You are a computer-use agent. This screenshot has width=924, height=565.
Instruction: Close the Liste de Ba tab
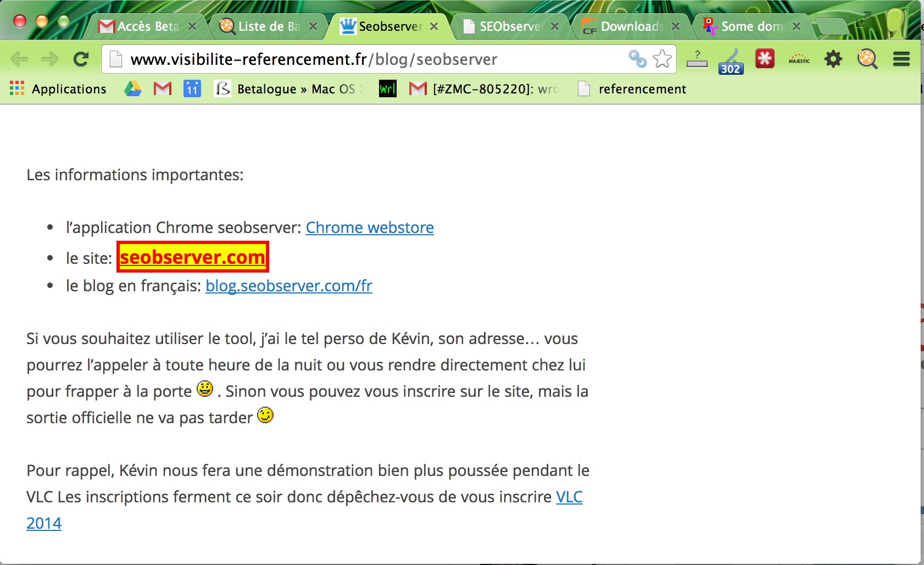(313, 26)
